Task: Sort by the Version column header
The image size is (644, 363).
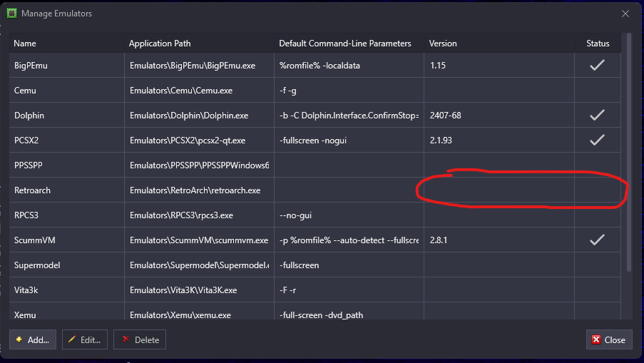Action: pyautogui.click(x=499, y=43)
